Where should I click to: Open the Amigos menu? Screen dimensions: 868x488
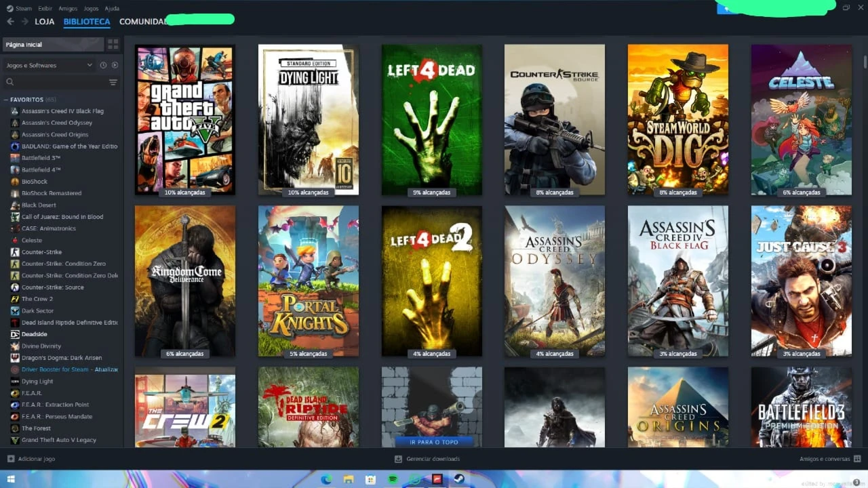68,8
